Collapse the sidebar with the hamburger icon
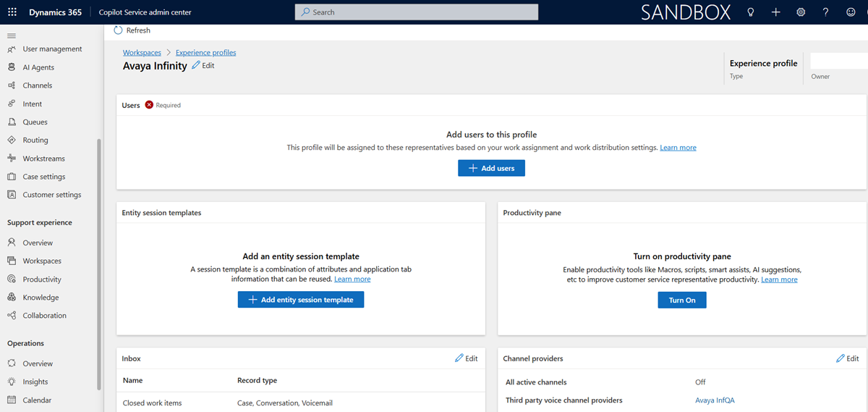868x412 pixels. click(11, 35)
